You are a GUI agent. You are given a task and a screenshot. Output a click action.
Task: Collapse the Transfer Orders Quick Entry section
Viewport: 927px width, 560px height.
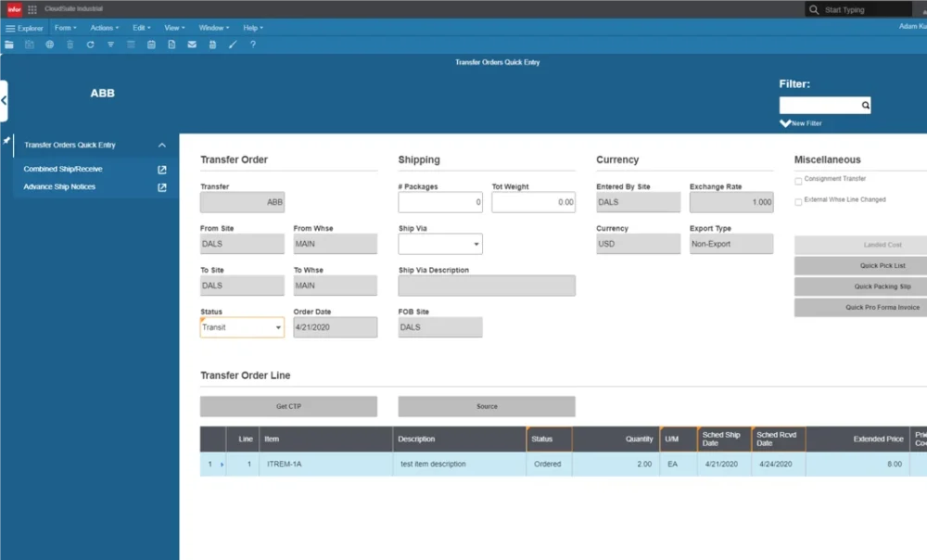pyautogui.click(x=162, y=146)
